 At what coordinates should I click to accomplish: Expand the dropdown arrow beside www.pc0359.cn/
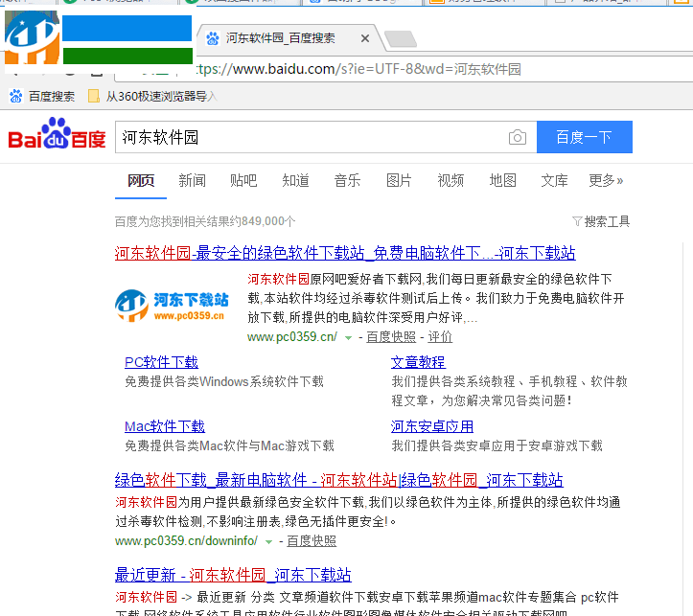(x=348, y=338)
